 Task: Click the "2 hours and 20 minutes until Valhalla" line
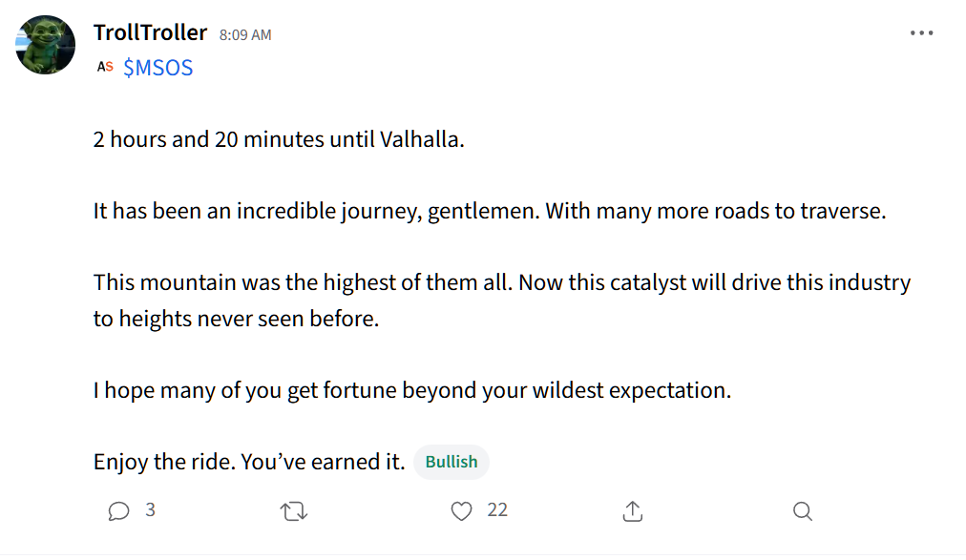point(279,139)
